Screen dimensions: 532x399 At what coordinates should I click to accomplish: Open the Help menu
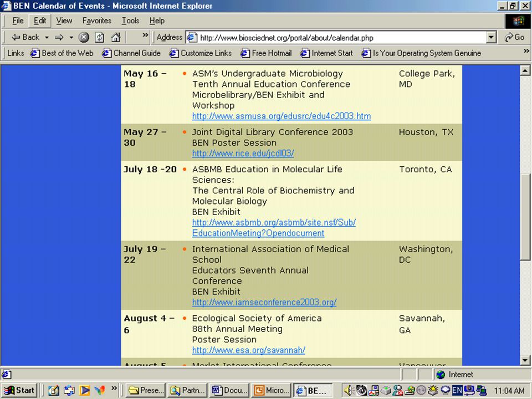tap(157, 21)
